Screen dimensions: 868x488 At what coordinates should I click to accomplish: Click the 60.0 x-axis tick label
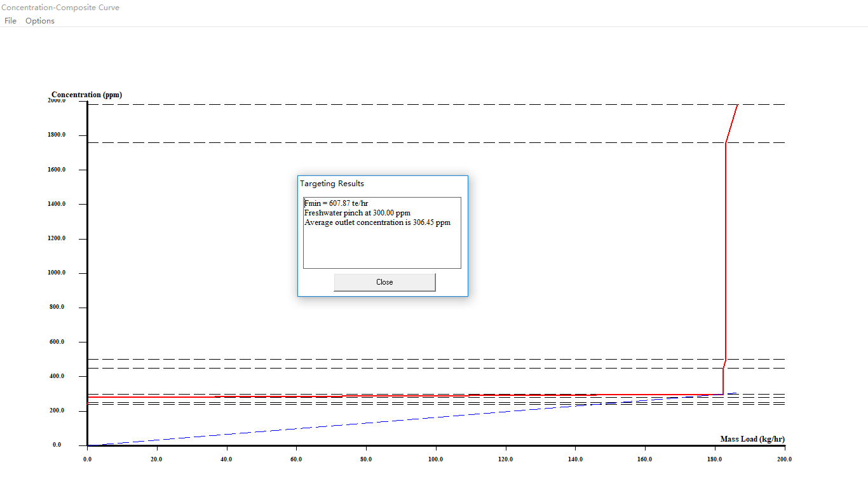[296, 459]
